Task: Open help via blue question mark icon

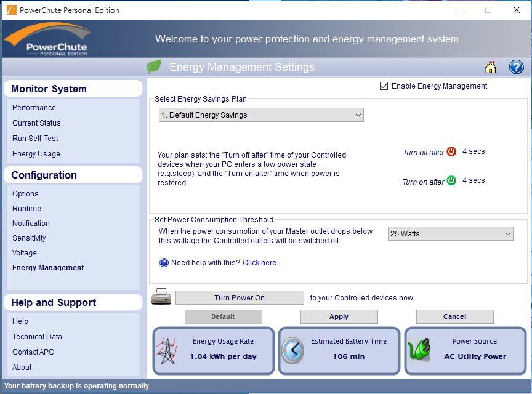Action: click(516, 67)
